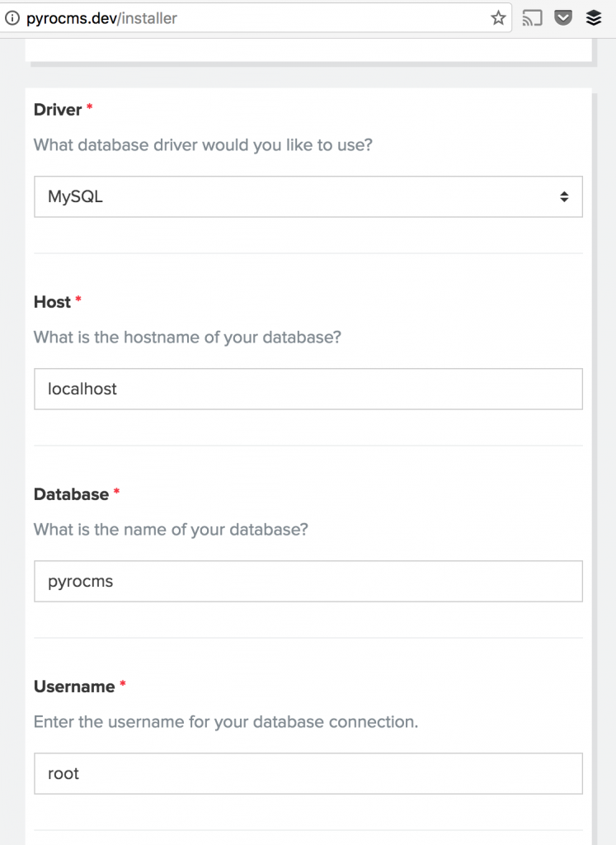Click the pyrocms.dev/installer address bar

pos(247,17)
